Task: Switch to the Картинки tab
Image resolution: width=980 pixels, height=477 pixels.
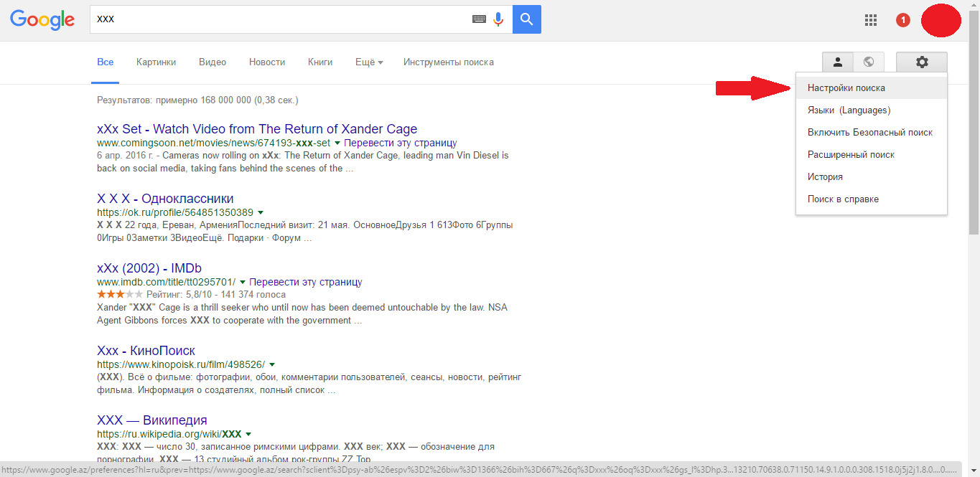Action: coord(156,62)
